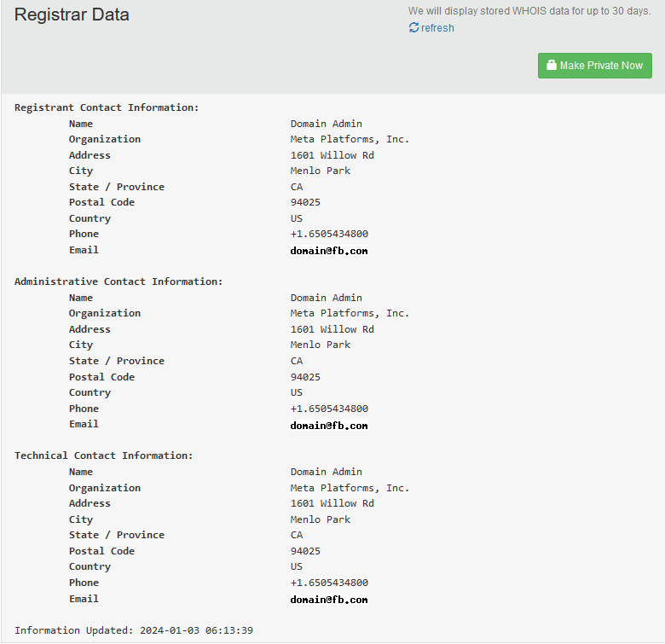
Task: Click the Technical Contact Information heading
Action: [103, 455]
